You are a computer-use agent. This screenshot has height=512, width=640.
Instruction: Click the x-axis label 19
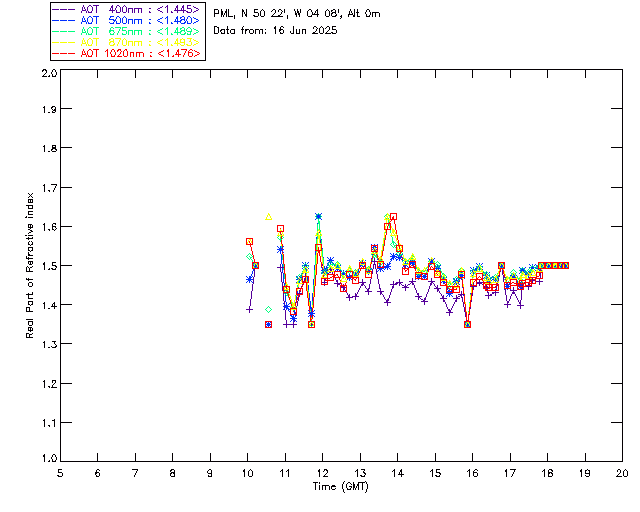[x=585, y=473]
